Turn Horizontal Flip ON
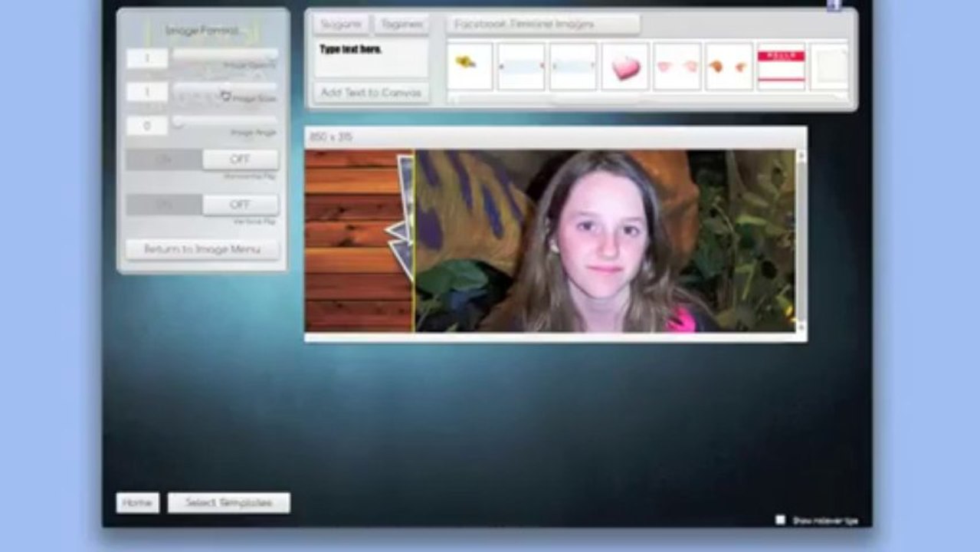Viewport: 980px width, 552px height. pyautogui.click(x=164, y=159)
